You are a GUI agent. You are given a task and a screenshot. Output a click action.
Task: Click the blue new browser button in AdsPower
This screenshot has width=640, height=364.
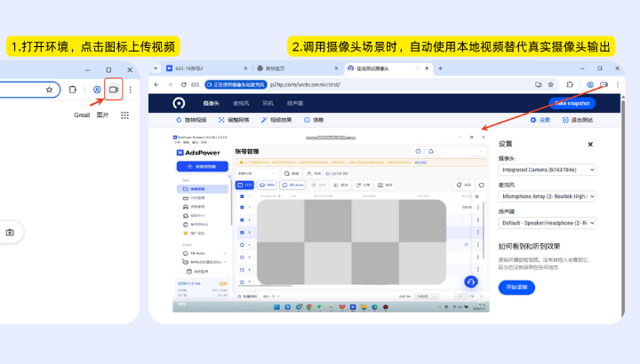click(202, 166)
